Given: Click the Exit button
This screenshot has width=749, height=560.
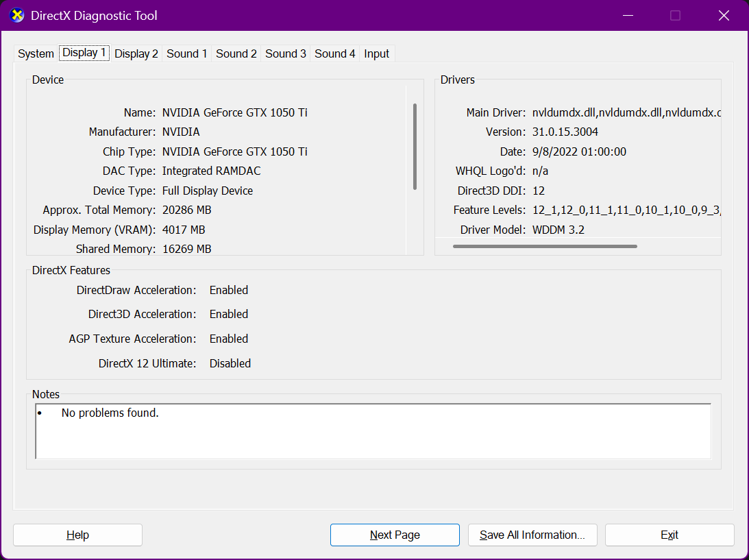Looking at the screenshot, I should pos(670,535).
